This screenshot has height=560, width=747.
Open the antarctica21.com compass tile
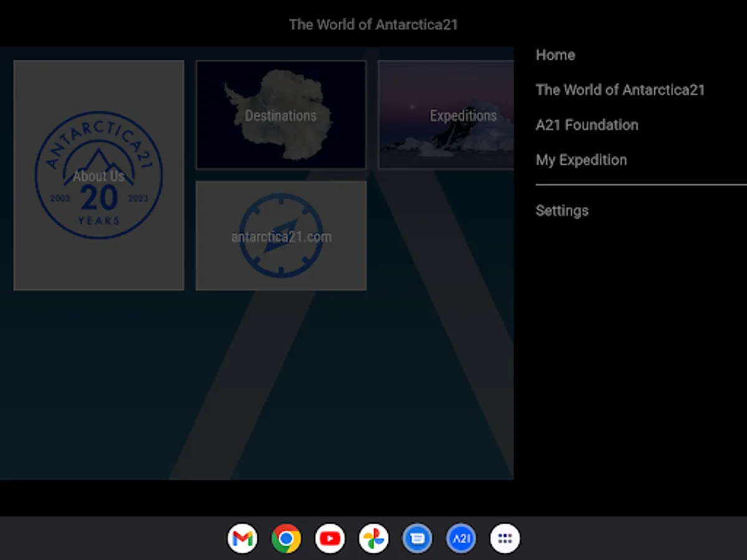[x=281, y=236]
